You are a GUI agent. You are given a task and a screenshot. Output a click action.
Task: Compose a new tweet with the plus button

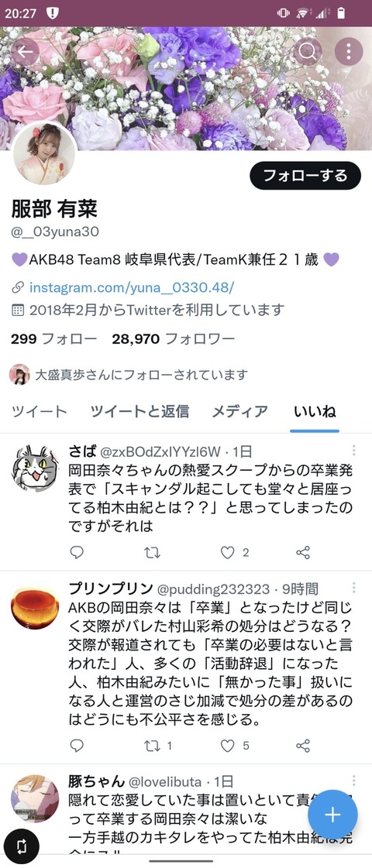click(332, 815)
